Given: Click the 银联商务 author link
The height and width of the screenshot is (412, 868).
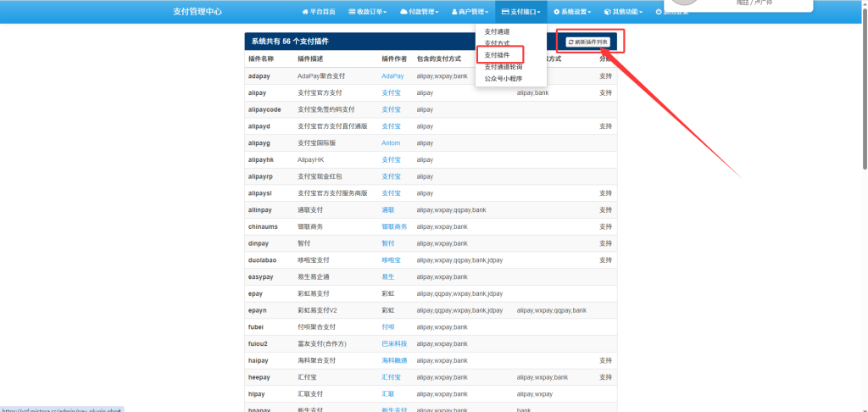Looking at the screenshot, I should [394, 226].
